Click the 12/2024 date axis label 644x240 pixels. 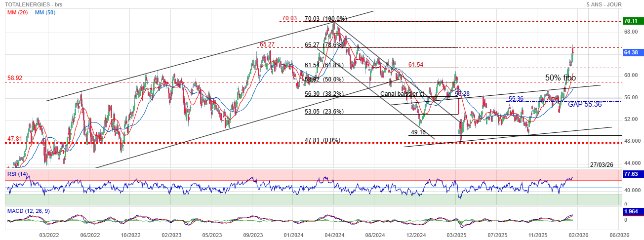point(416,236)
